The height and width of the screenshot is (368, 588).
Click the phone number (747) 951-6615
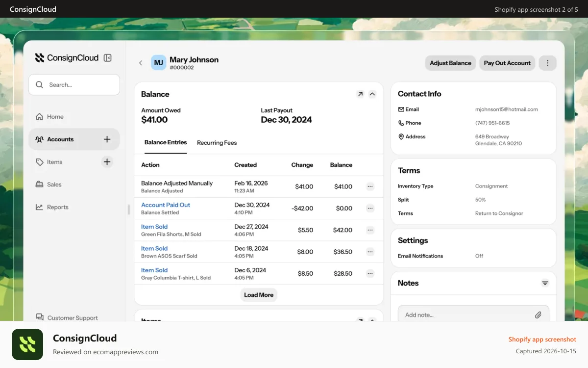click(492, 123)
